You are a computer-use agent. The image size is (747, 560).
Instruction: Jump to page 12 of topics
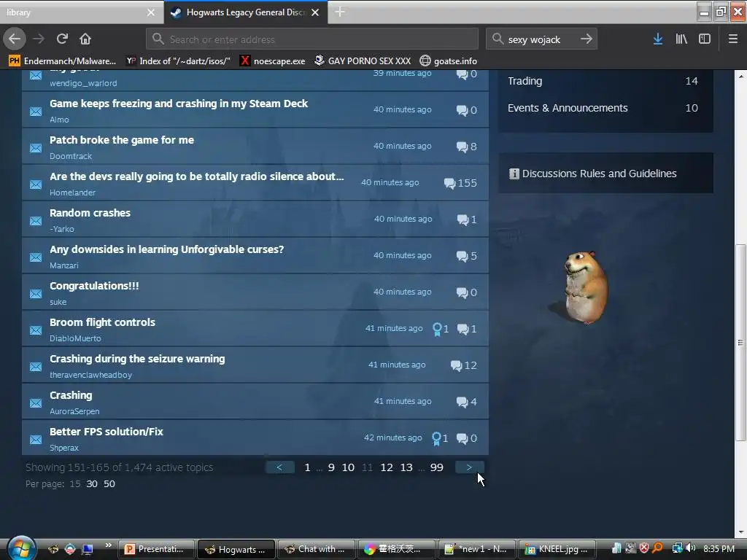pos(387,467)
